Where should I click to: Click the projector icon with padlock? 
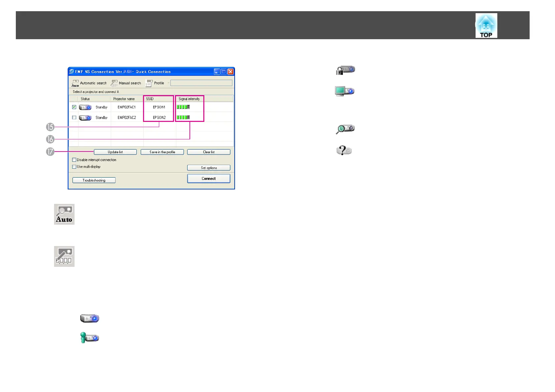point(345,70)
